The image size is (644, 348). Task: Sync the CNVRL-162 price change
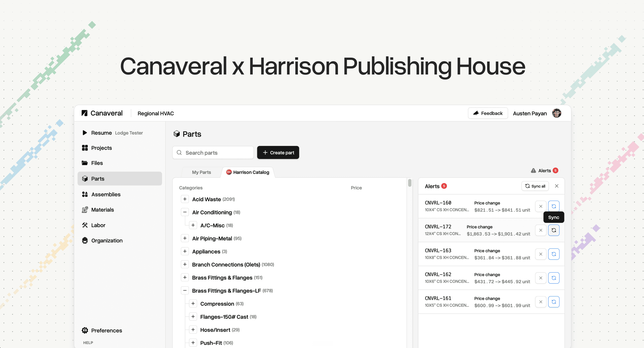[554, 278]
